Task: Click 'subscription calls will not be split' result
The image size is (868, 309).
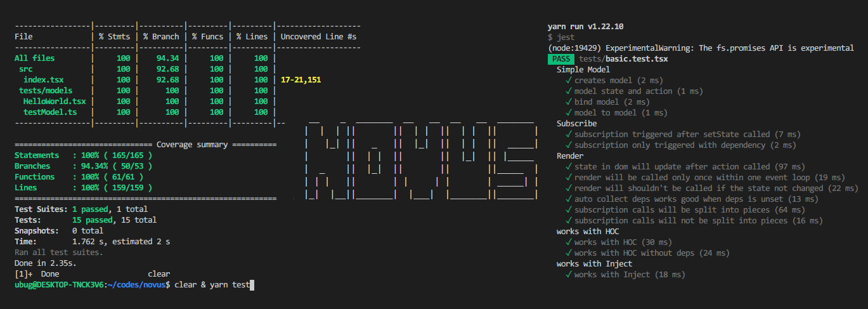Action: [694, 221]
